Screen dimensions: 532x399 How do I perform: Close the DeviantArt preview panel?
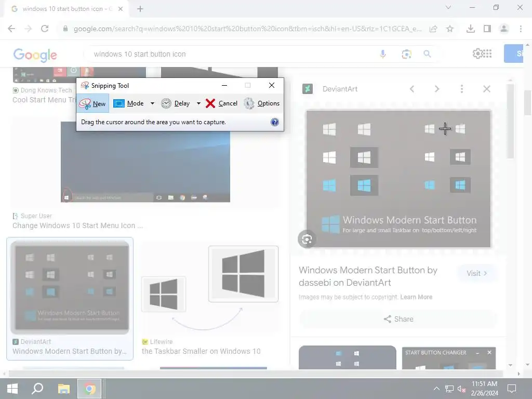(486, 89)
